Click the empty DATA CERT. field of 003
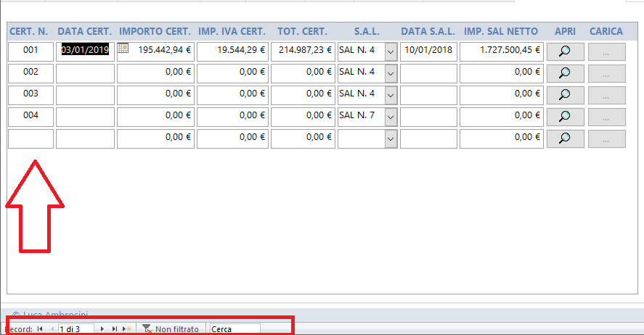 coord(85,95)
